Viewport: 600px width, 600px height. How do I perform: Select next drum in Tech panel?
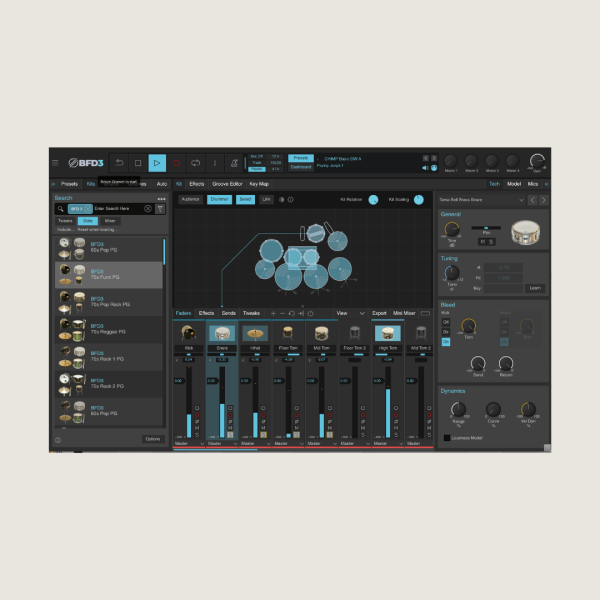(543, 200)
